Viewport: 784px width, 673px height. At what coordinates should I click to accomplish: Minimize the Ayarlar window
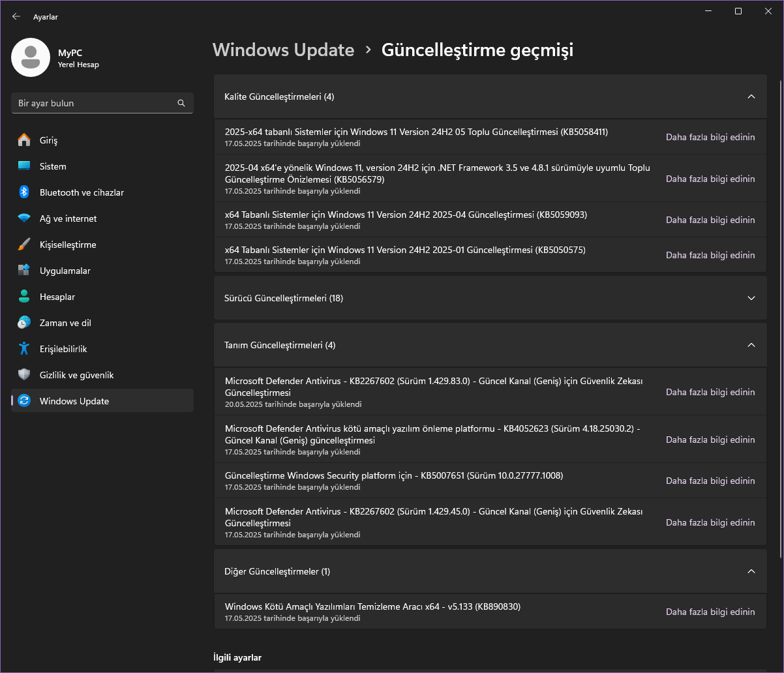(709, 11)
